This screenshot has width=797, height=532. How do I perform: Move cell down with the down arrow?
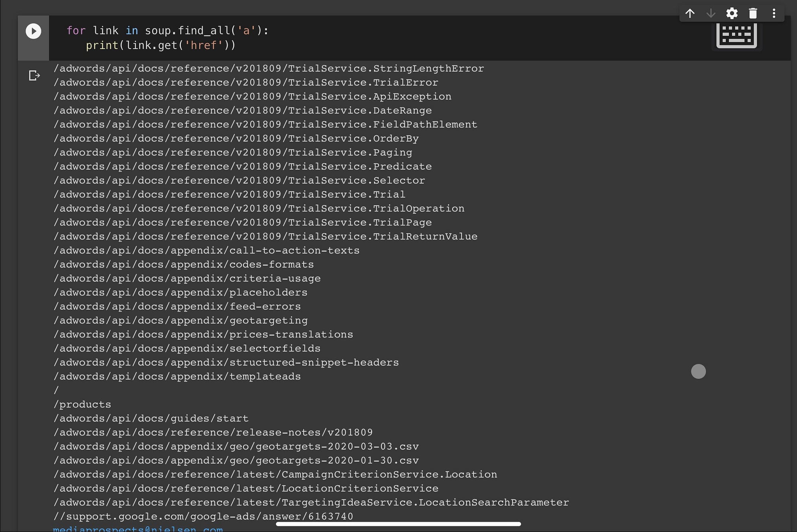pos(711,14)
